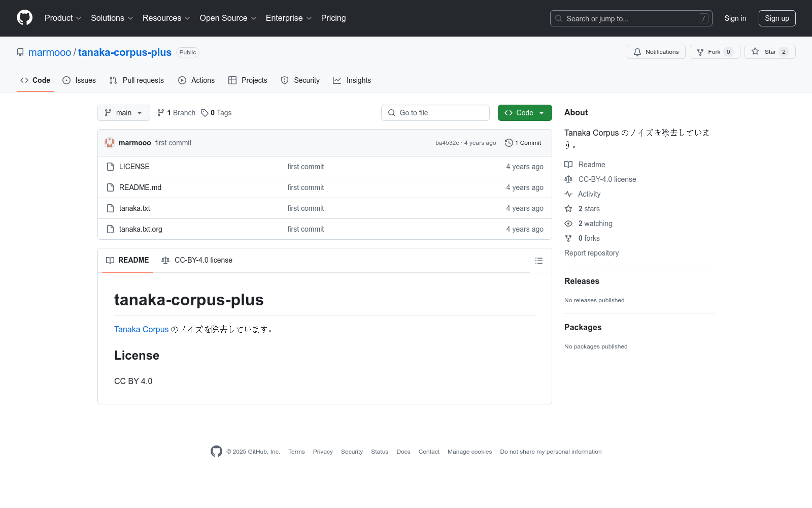Open the tanaka-corpus-plus repository title link
The image size is (812, 508).
tap(125, 52)
